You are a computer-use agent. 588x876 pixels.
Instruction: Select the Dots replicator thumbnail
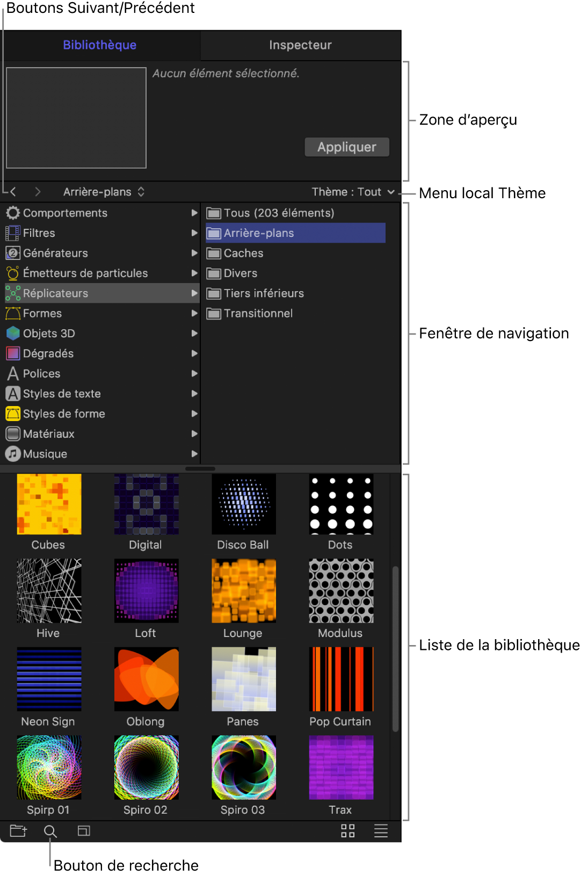pos(341,504)
